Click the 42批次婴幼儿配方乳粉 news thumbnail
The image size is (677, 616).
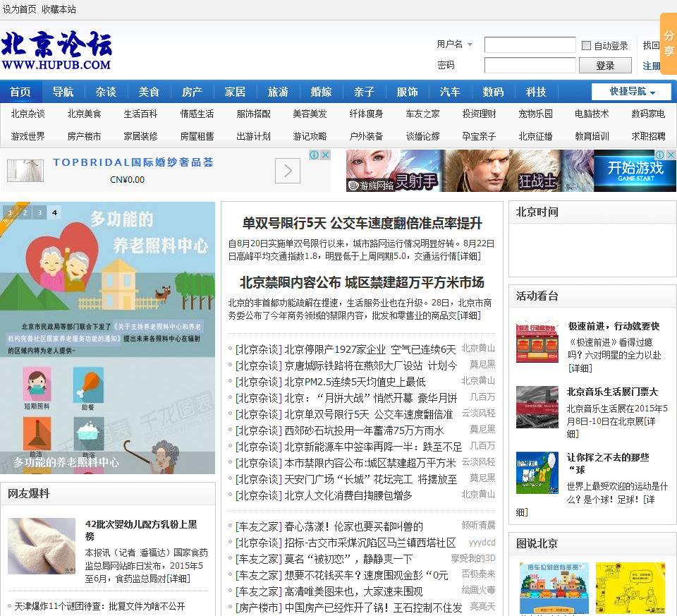(x=42, y=546)
